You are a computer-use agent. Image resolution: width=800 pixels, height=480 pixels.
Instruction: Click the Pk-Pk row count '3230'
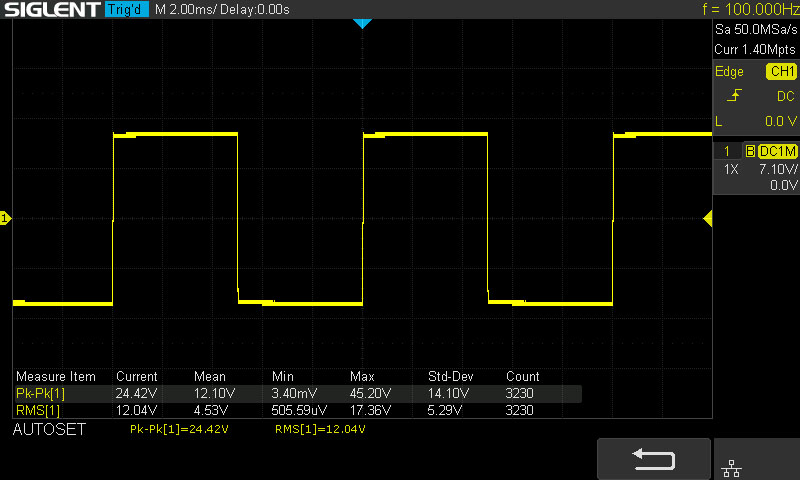point(519,394)
